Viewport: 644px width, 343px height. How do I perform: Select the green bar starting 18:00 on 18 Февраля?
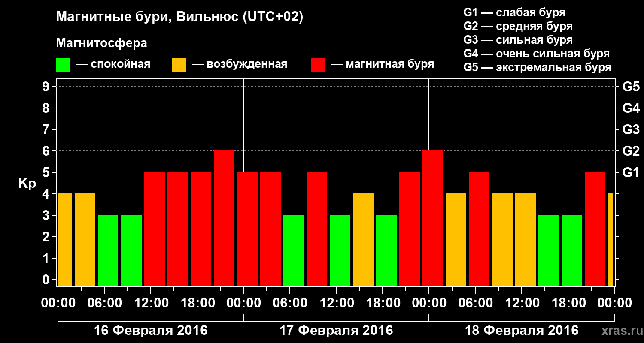(572, 251)
